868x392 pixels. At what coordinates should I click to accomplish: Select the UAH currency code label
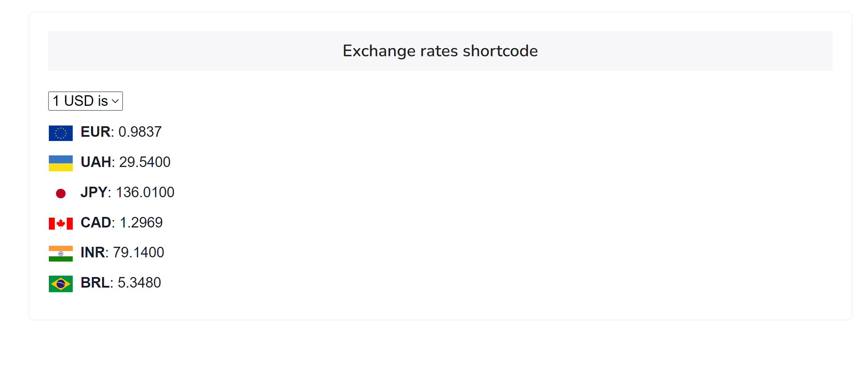click(96, 162)
